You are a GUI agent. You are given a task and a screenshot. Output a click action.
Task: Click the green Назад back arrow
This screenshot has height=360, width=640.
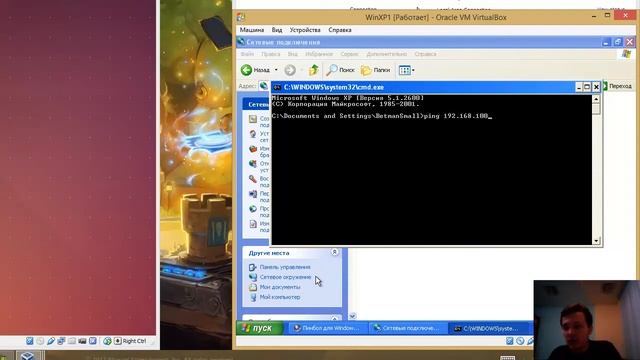pyautogui.click(x=246, y=70)
